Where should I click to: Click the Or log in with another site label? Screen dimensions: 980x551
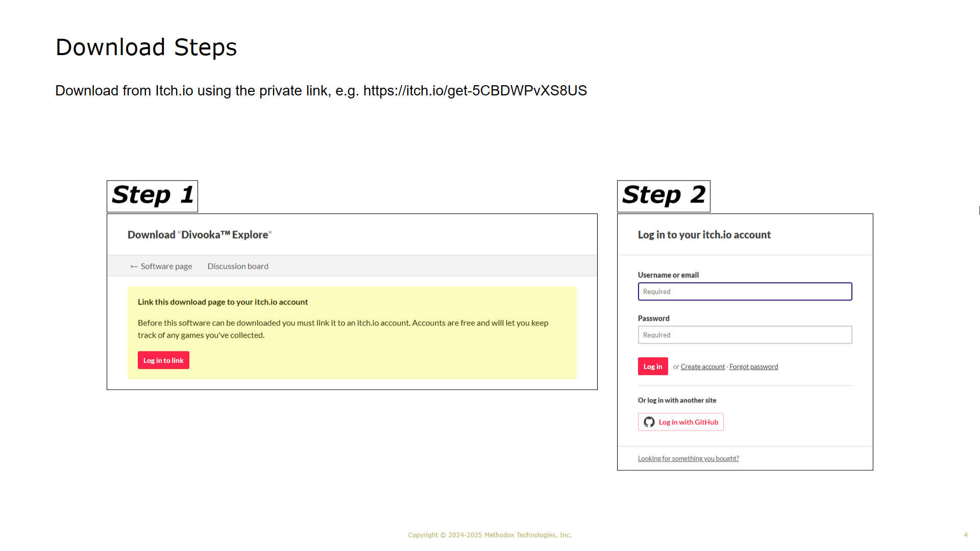[677, 400]
